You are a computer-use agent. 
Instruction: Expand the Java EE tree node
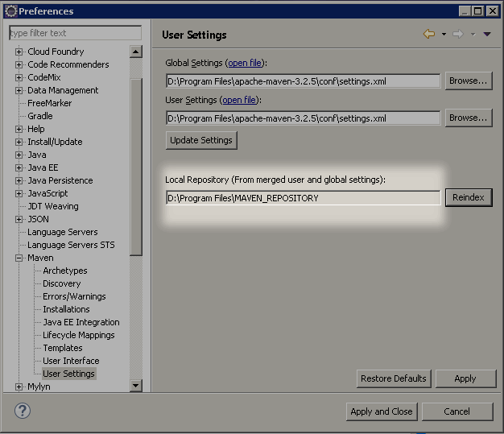tap(19, 167)
